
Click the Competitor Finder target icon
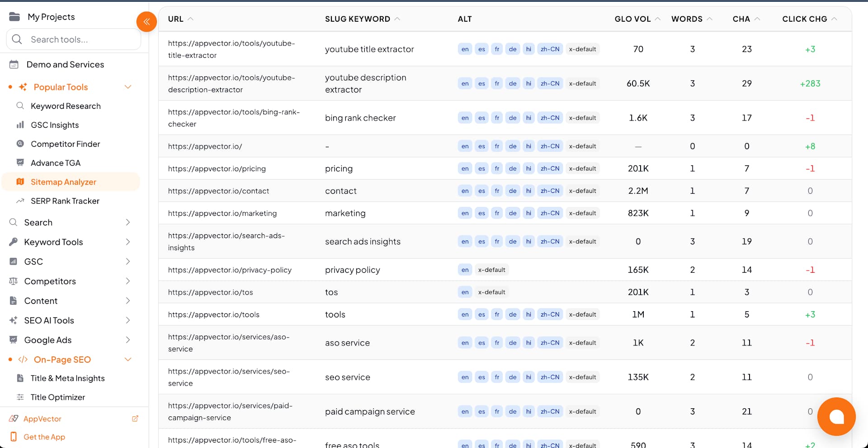pos(20,144)
